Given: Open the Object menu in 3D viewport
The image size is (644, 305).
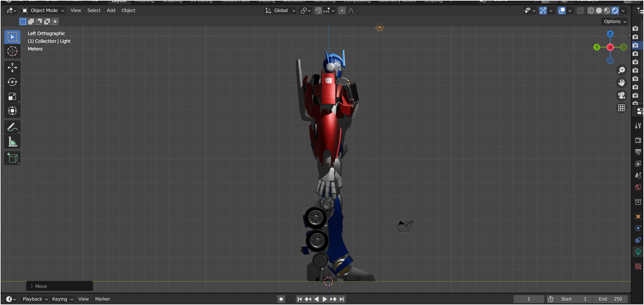Looking at the screenshot, I should click(128, 11).
